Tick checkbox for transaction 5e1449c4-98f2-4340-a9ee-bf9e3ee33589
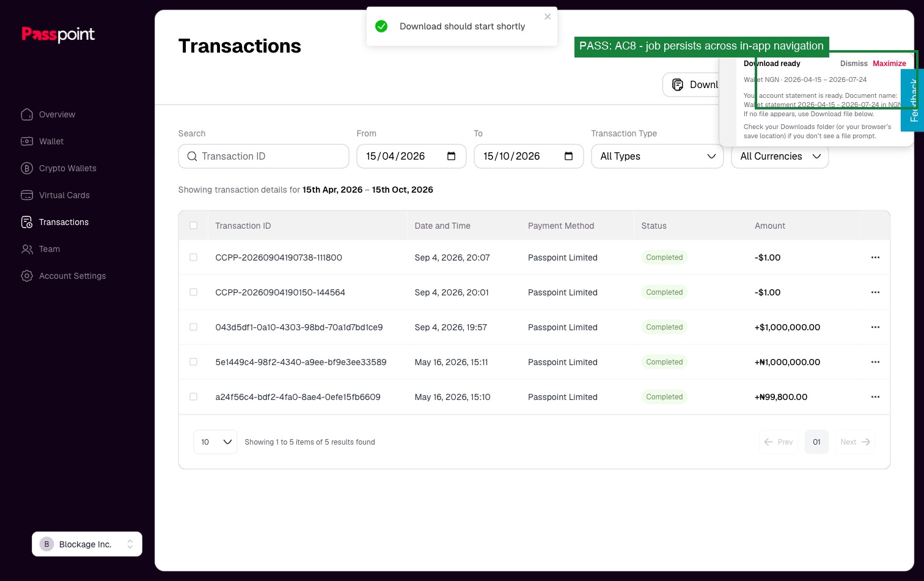924x581 pixels. click(x=194, y=362)
